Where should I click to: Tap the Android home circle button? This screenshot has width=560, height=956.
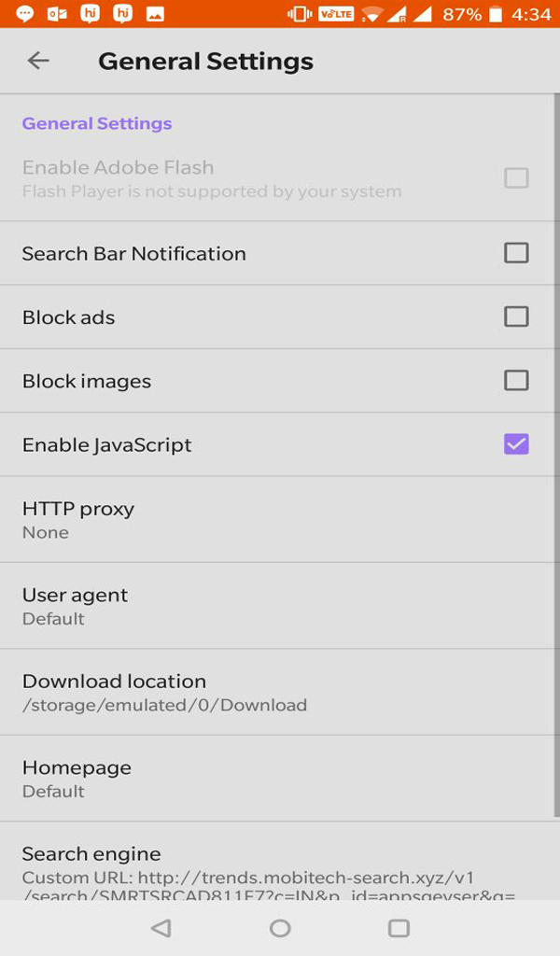coord(280,928)
